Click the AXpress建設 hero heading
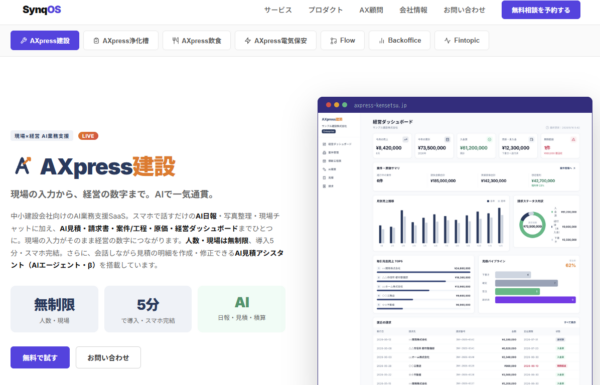Viewport: 600px width, 385px height. point(108,166)
